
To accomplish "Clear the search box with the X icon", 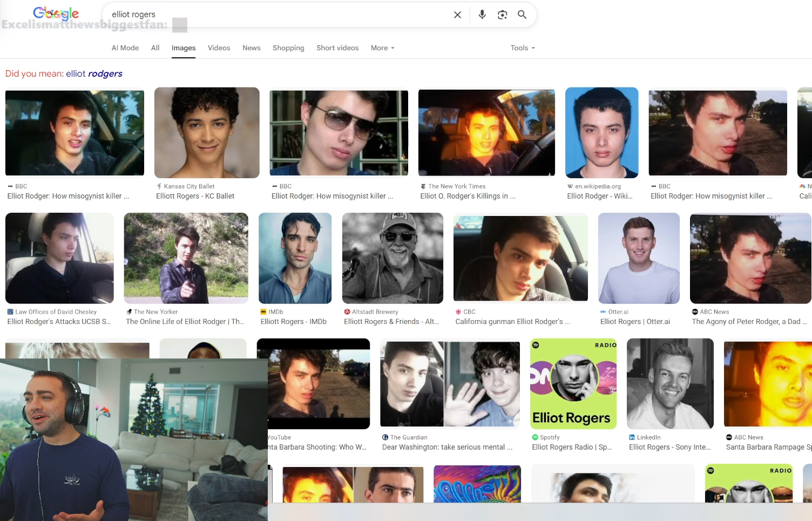I will [x=457, y=15].
